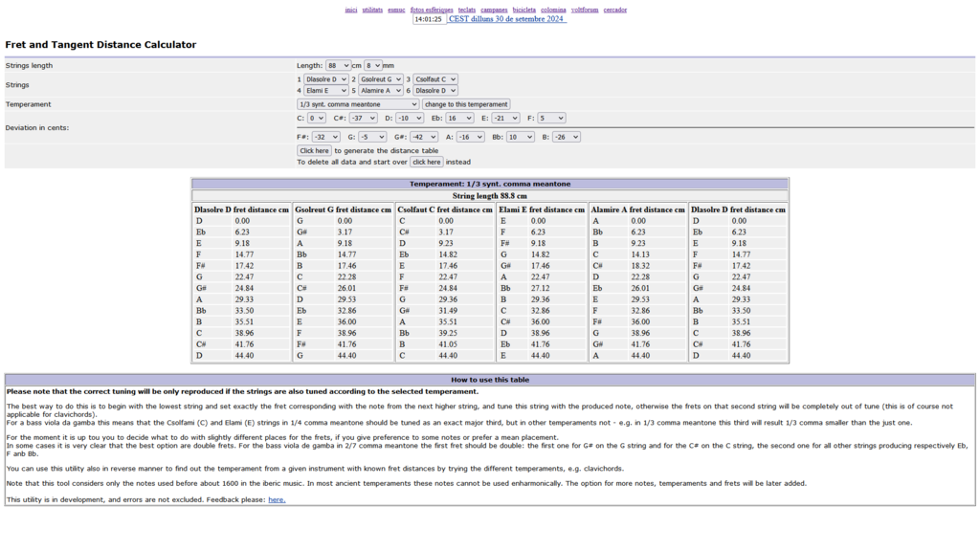Screen dimensions: 980x551
Task: Open the G deviation dropdown
Action: click(372, 137)
